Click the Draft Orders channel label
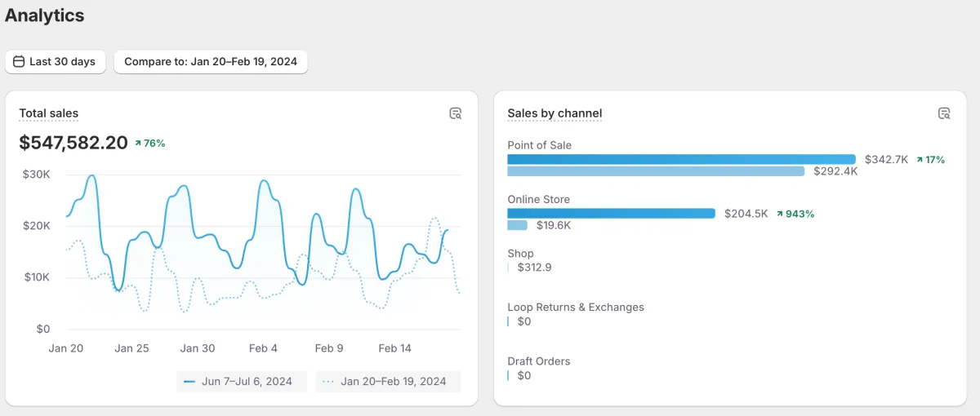Screen dimensions: 980x416 539,361
